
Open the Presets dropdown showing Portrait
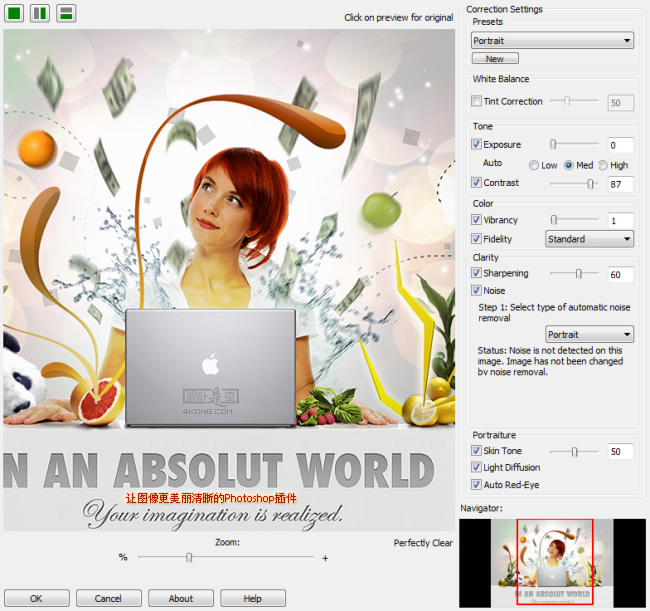click(x=552, y=41)
